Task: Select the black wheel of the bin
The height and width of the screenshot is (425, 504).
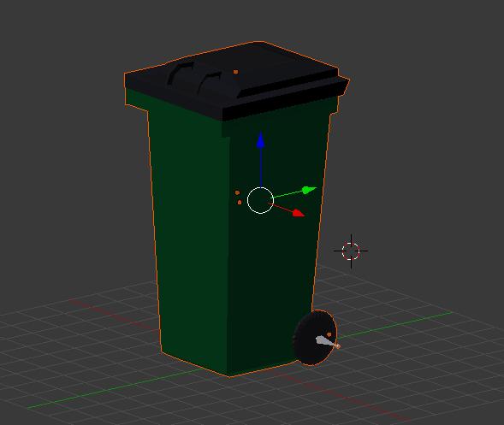Action: [x=315, y=338]
